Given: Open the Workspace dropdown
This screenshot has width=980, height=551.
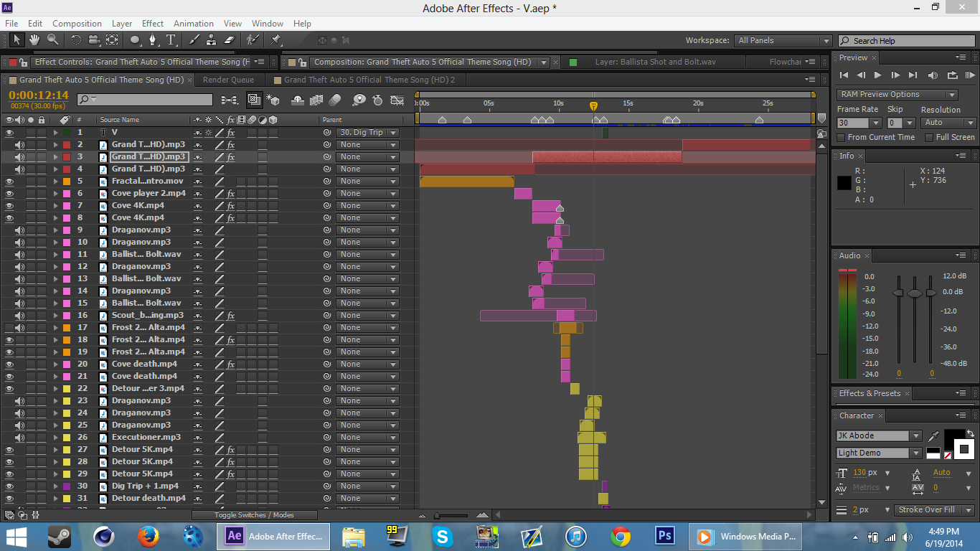Looking at the screenshot, I should coord(783,41).
